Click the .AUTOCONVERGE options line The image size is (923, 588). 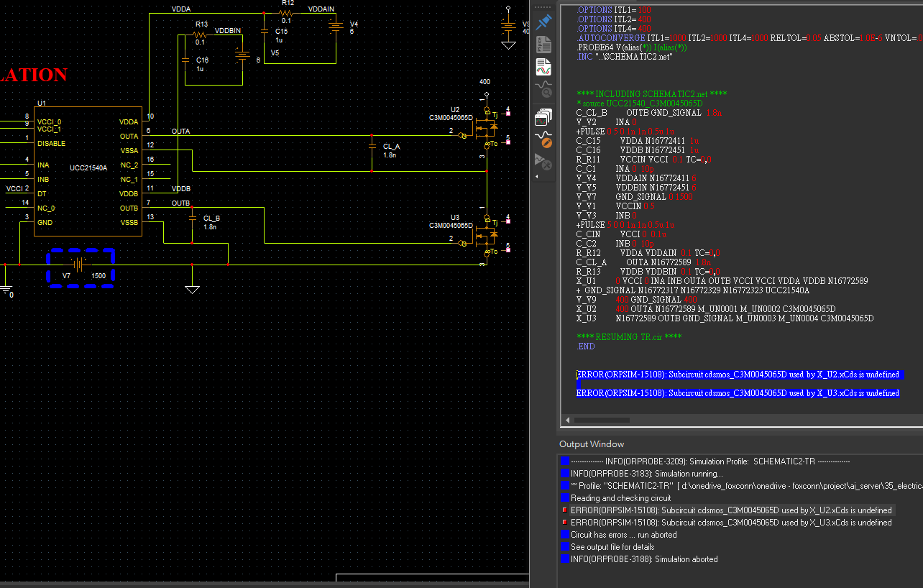point(749,38)
